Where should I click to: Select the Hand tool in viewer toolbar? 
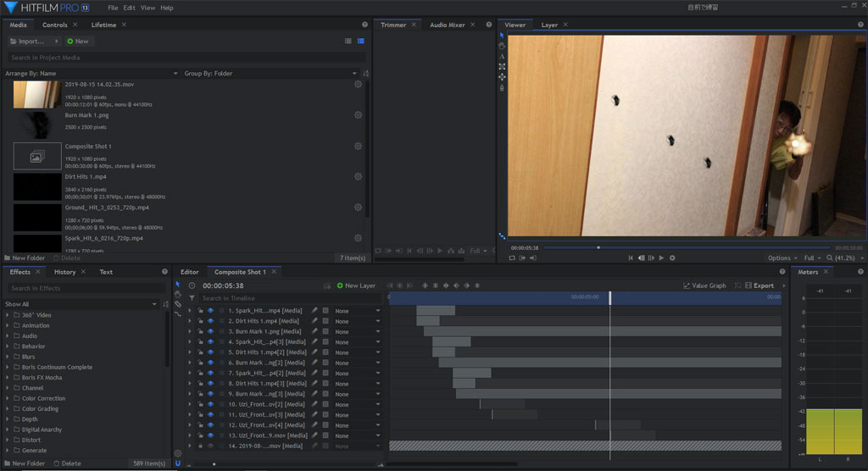[502, 46]
